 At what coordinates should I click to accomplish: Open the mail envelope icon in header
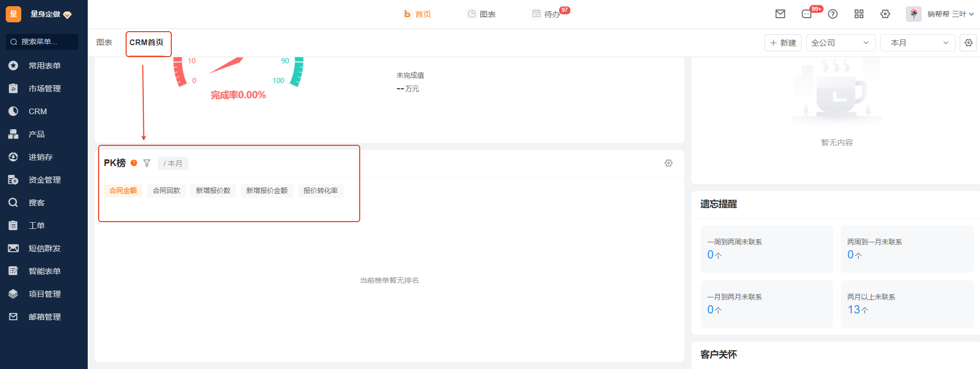point(780,14)
